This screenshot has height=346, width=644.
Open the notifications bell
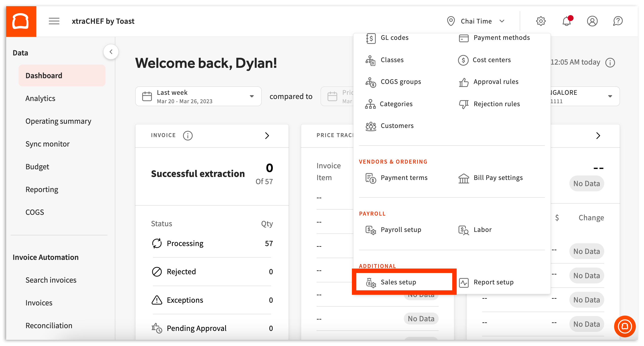coord(567,21)
